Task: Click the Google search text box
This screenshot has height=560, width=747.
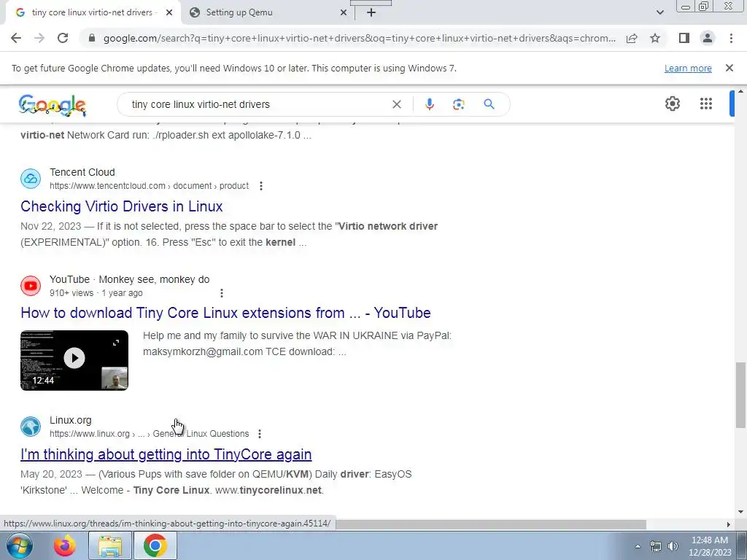Action: coord(258,104)
